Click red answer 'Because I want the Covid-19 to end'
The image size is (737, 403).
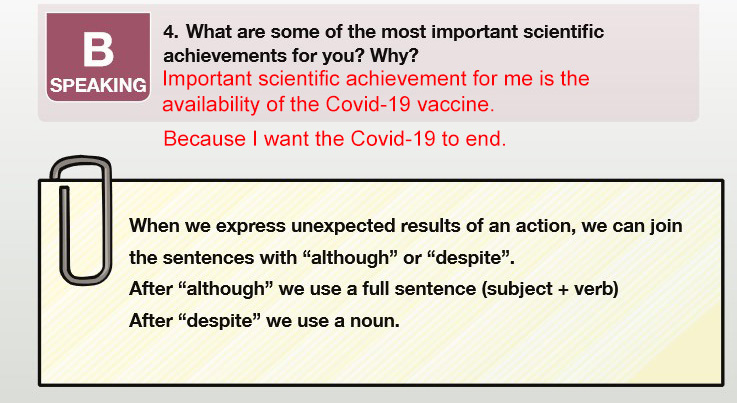point(335,139)
